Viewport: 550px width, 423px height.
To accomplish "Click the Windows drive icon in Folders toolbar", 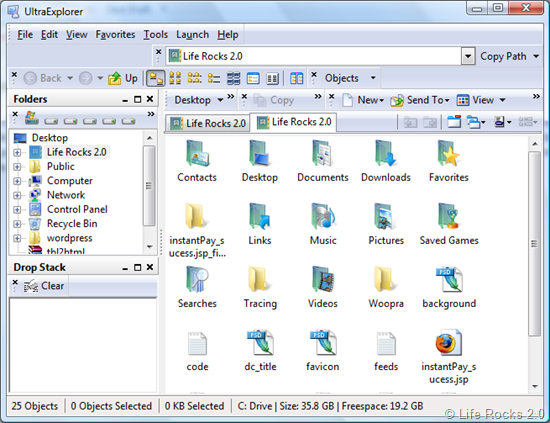I will [32, 118].
